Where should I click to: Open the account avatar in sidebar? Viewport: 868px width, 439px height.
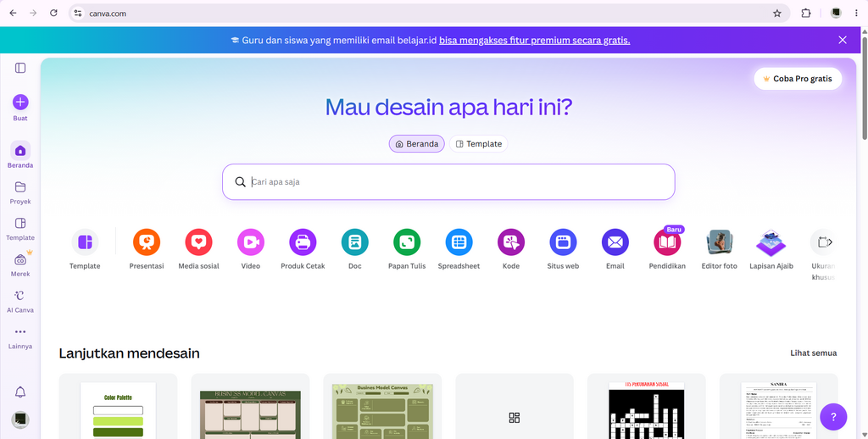click(x=20, y=419)
